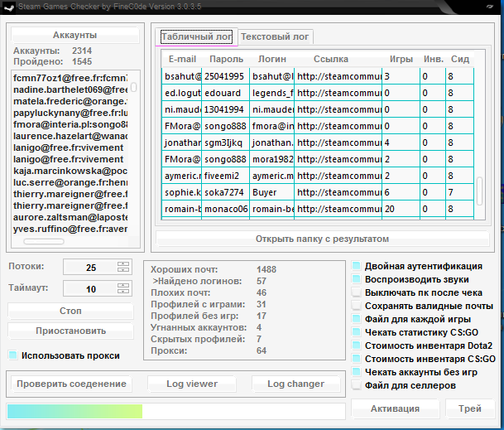Click the Стоп button
This screenshot has height=430, width=504.
click(70, 311)
